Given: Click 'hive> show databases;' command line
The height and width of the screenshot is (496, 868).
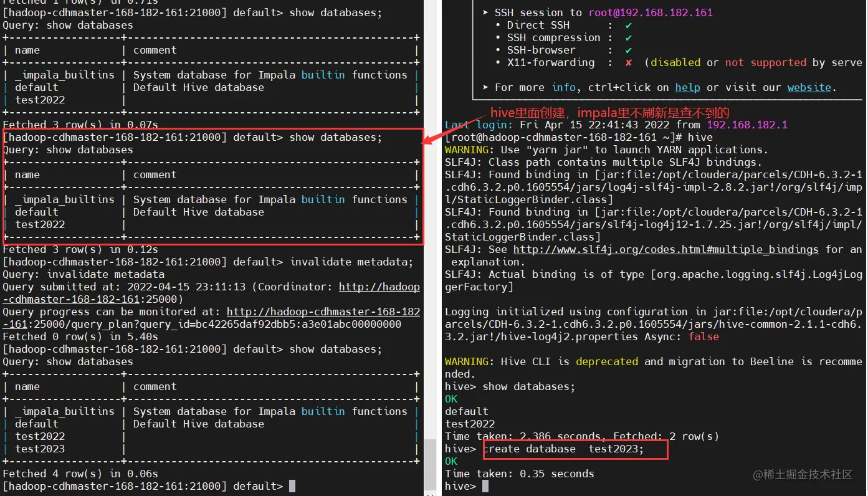Looking at the screenshot, I should 510,386.
